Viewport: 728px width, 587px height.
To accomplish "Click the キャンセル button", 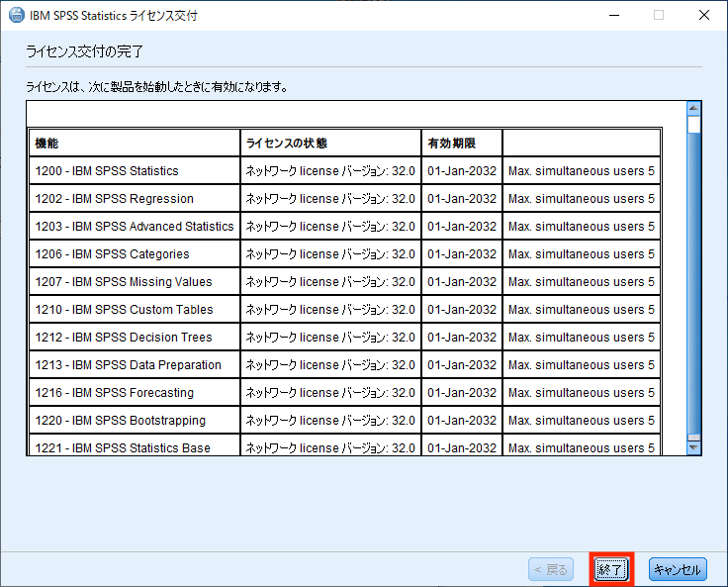I will (x=678, y=569).
